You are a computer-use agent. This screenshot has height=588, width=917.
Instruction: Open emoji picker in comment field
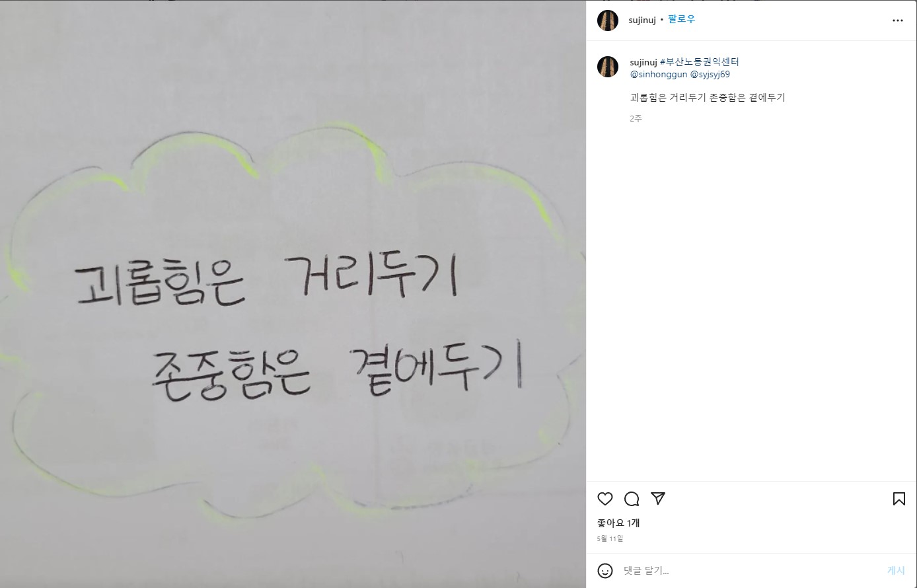point(605,570)
